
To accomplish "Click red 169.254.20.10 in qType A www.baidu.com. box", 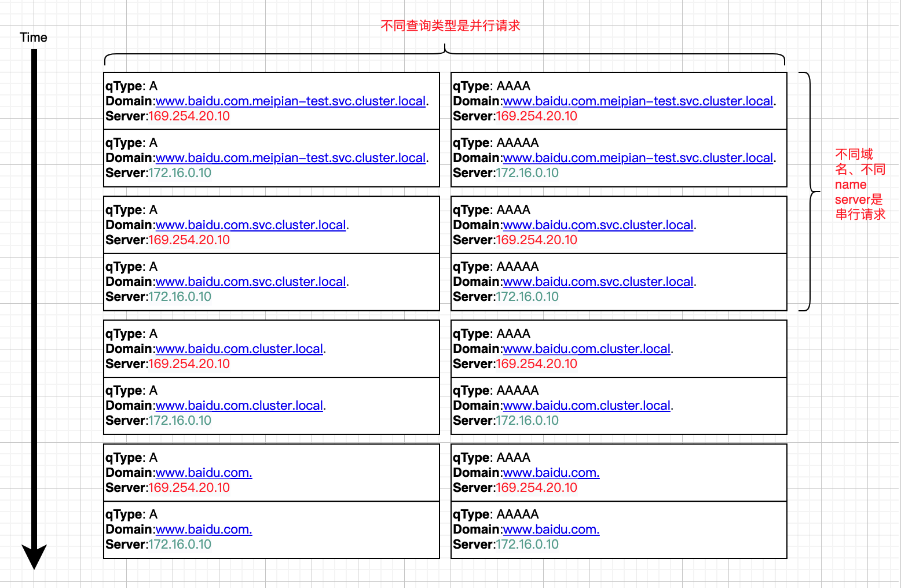I will click(x=189, y=488).
